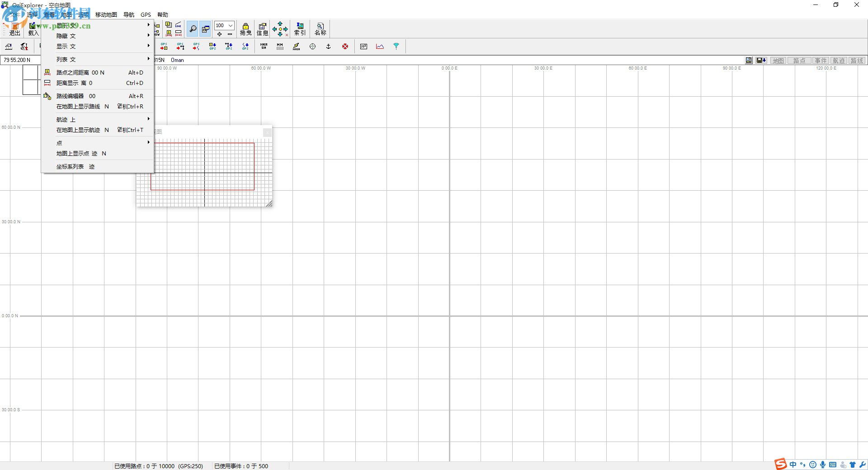
Task: Click the red profile graph icon
Action: 380,46
